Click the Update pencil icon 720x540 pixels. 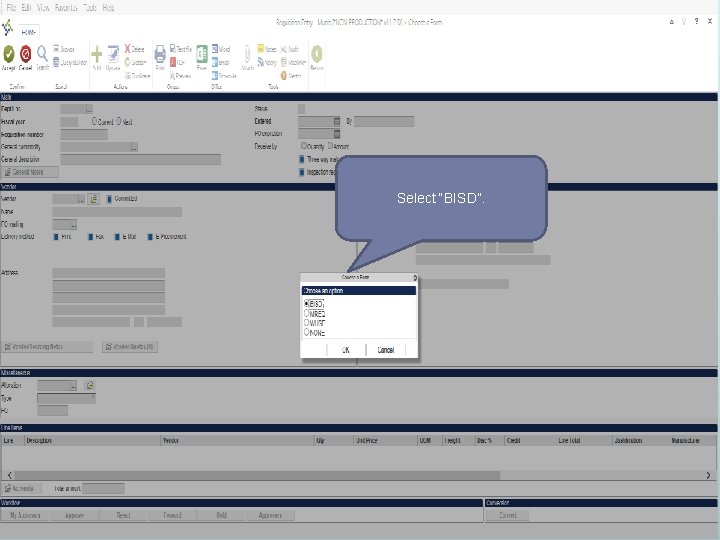point(113,55)
